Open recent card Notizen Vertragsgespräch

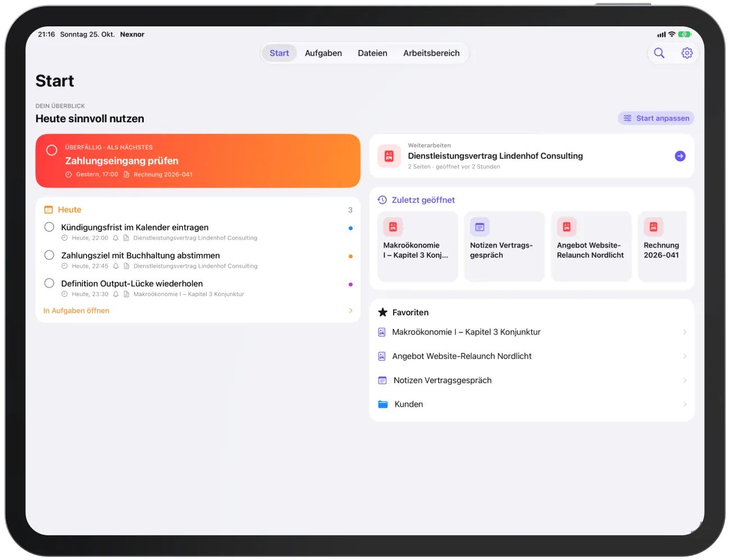click(x=504, y=246)
